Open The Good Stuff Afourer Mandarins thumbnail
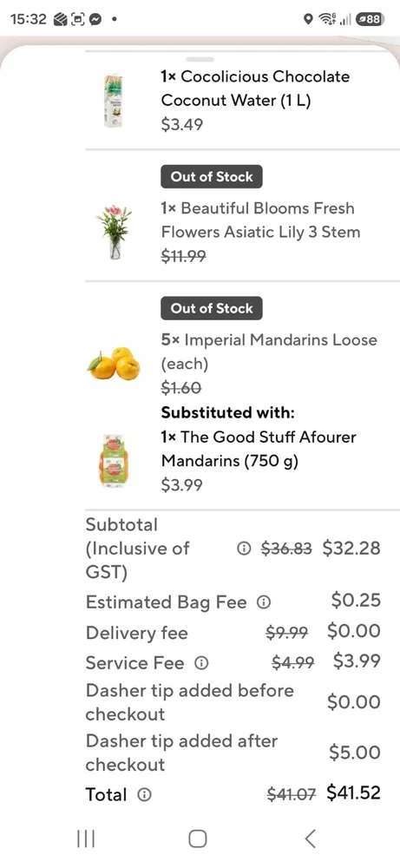The image size is (400, 868). click(x=114, y=461)
